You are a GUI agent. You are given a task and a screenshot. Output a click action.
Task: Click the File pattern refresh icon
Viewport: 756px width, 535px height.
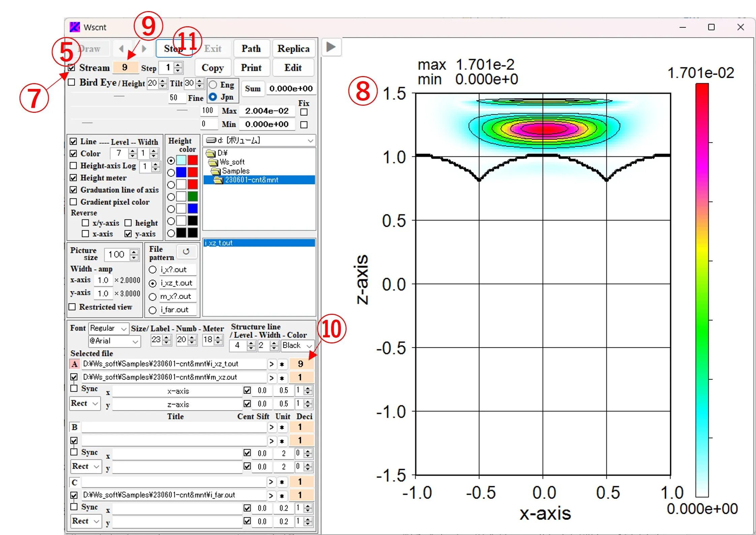pos(186,252)
